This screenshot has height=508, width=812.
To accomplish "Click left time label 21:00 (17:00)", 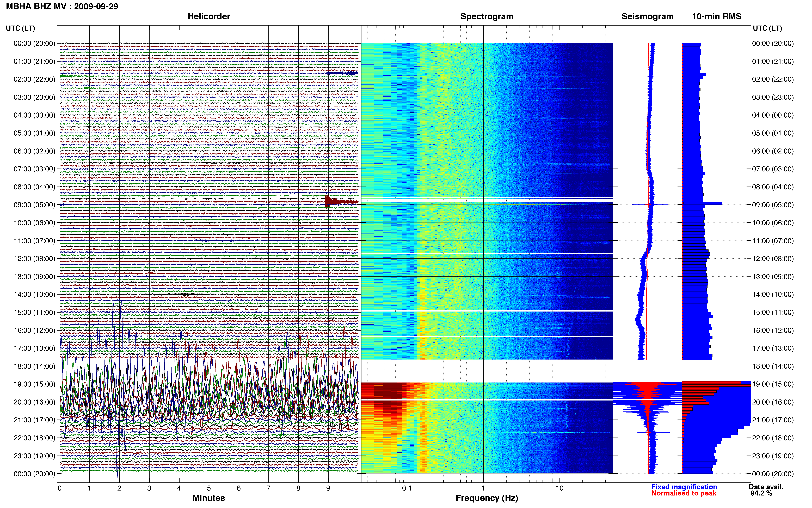I will [x=34, y=420].
